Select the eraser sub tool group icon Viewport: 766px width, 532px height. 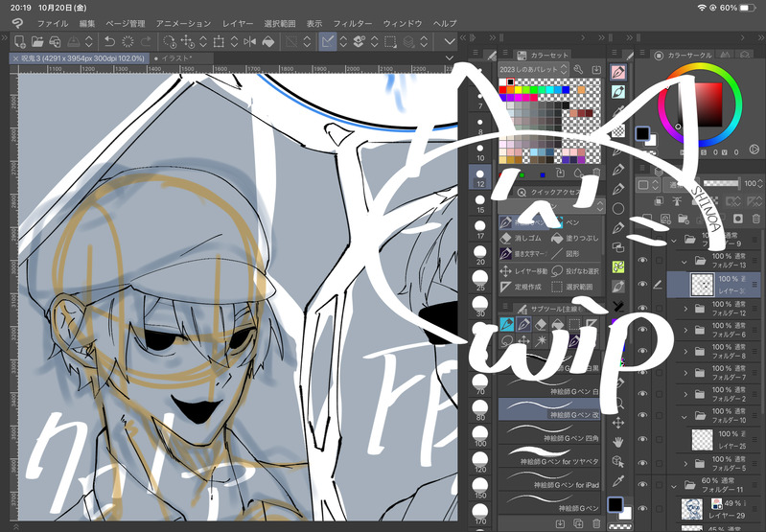coord(541,324)
